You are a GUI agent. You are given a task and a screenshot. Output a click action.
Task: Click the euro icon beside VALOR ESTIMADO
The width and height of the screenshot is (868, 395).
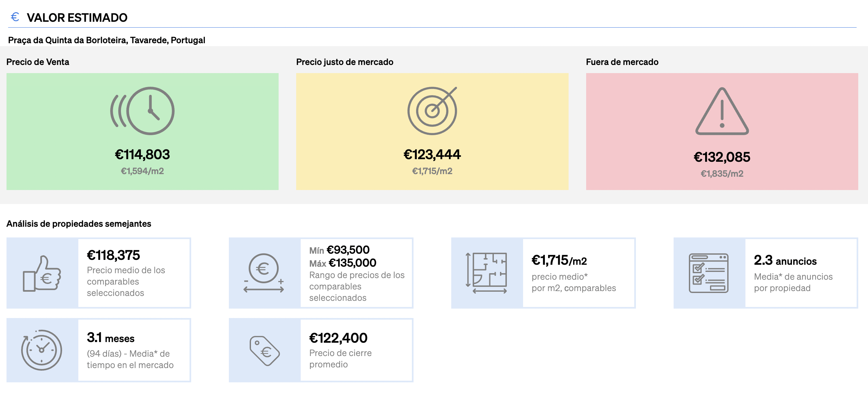(x=15, y=17)
